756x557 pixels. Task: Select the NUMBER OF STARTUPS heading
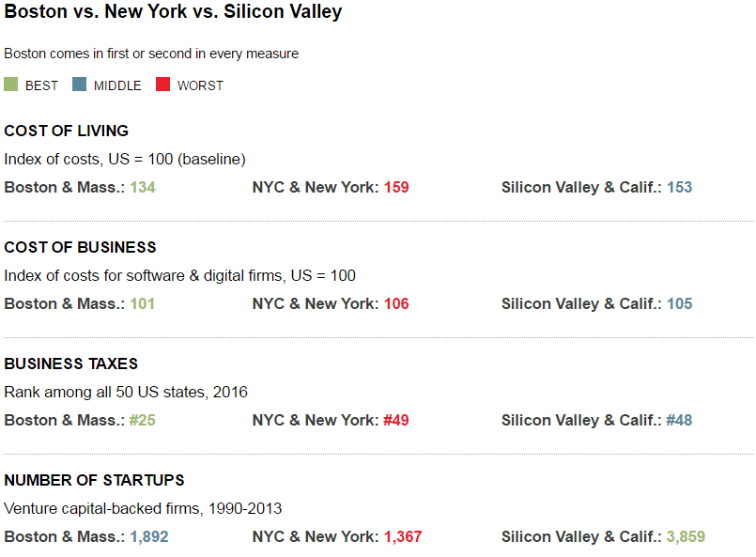pos(94,480)
